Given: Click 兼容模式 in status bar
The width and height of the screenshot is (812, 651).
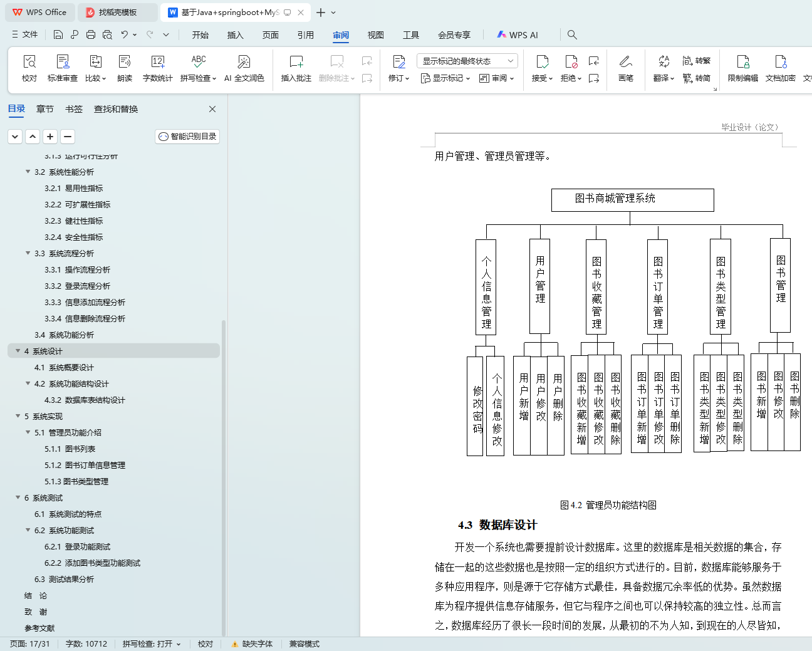Looking at the screenshot, I should [x=304, y=644].
